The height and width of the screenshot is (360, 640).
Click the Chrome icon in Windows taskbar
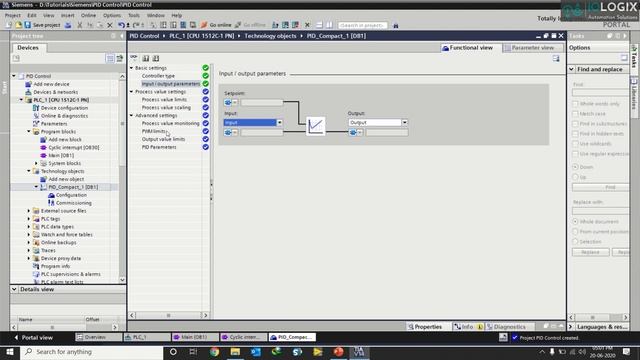click(x=214, y=351)
